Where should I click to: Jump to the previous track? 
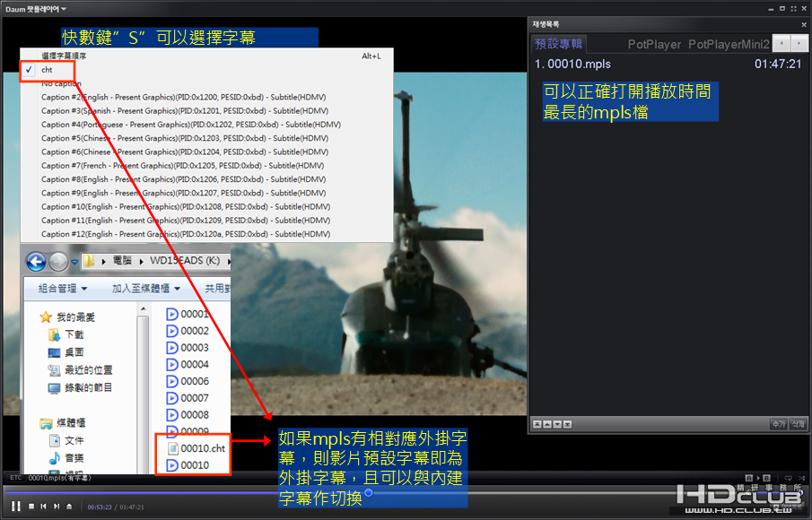(x=43, y=506)
